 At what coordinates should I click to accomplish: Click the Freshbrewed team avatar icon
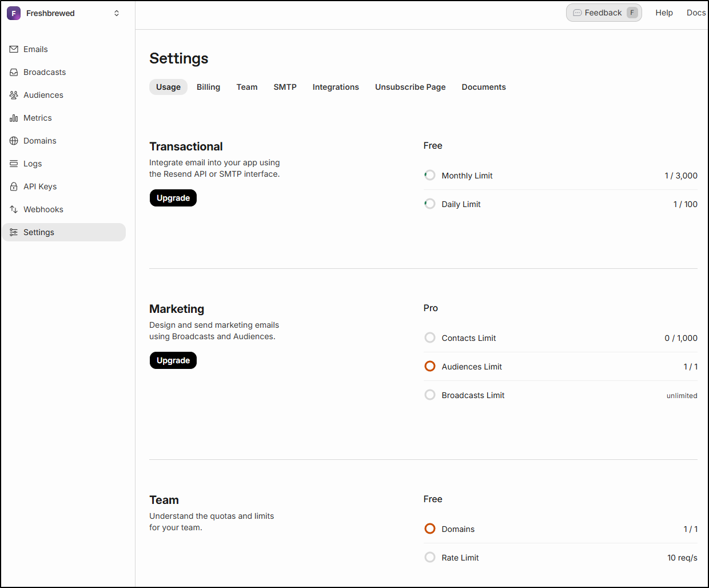(14, 13)
